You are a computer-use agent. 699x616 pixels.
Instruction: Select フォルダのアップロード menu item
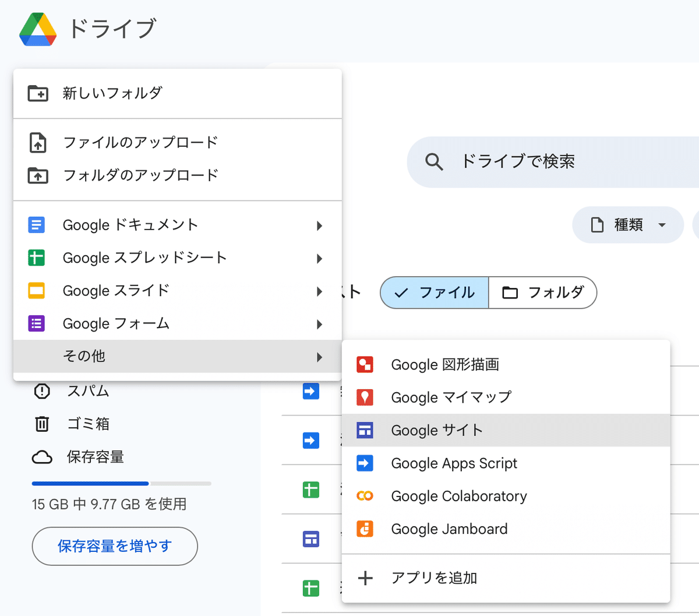tap(177, 175)
